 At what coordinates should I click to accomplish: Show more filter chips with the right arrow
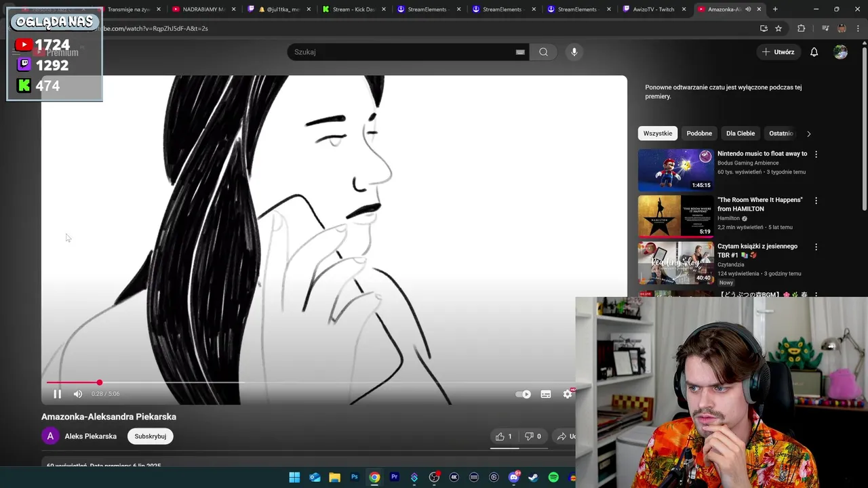tap(808, 134)
